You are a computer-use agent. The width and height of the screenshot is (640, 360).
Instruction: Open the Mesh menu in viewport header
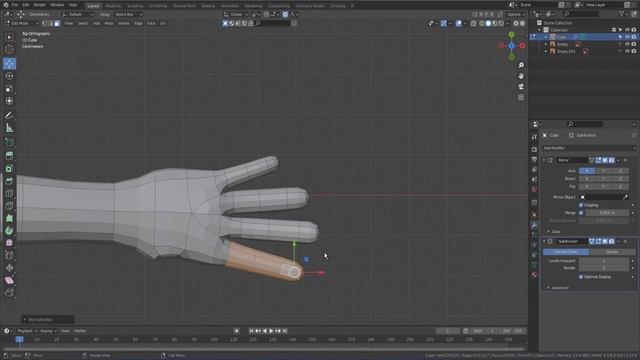tap(109, 24)
